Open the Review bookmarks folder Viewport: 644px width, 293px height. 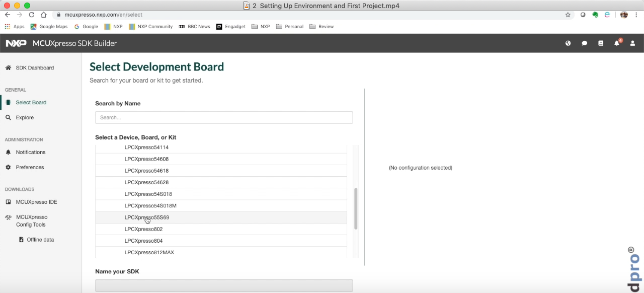pyautogui.click(x=326, y=27)
